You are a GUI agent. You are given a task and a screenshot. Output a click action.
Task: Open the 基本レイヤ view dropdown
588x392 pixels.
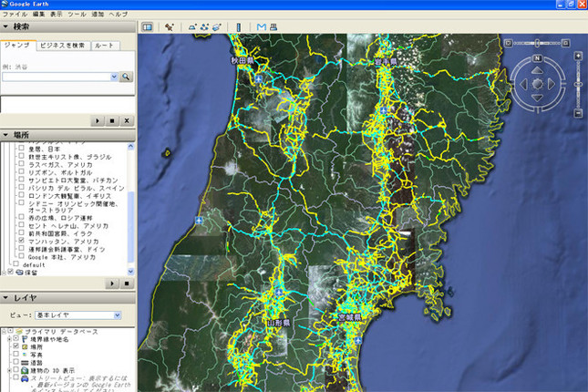[116, 315]
